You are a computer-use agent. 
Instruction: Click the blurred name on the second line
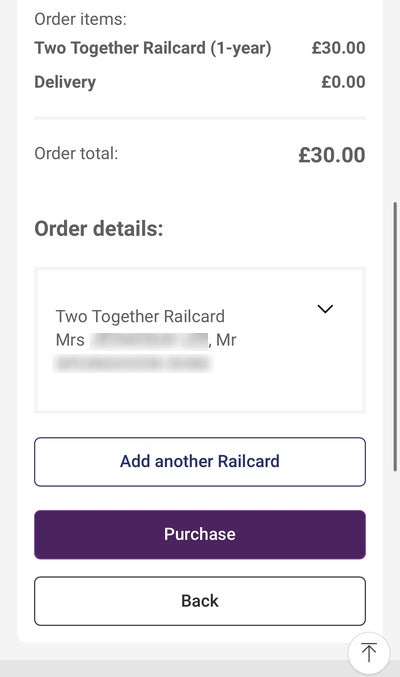132,364
